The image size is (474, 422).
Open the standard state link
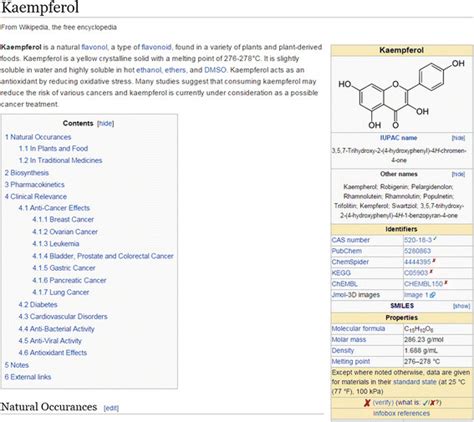(415, 382)
